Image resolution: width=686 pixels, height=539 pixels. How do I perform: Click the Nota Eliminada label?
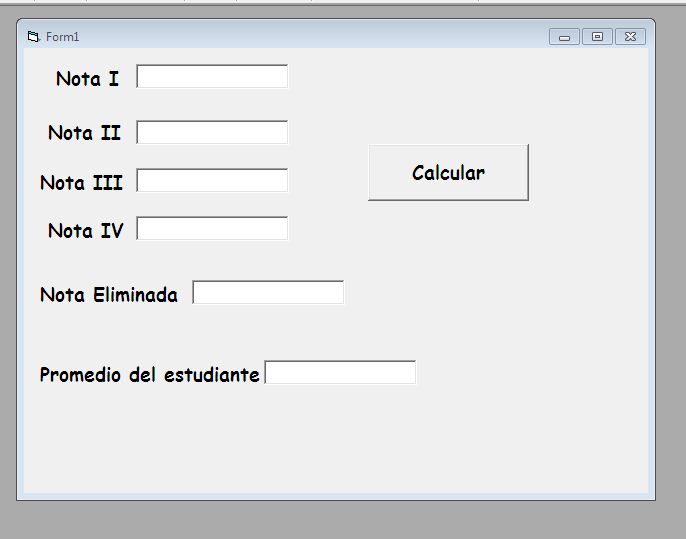point(109,295)
